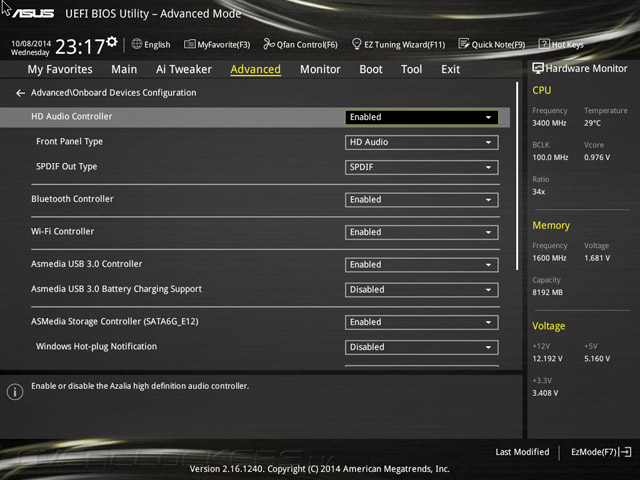Click the Last Modified button
Image resolution: width=640 pixels, height=480 pixels.
coord(522,452)
